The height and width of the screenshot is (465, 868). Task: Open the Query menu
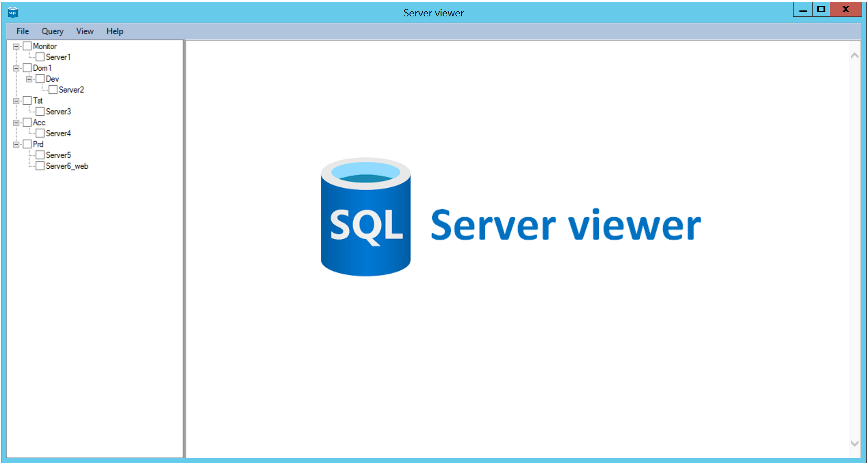coord(53,31)
